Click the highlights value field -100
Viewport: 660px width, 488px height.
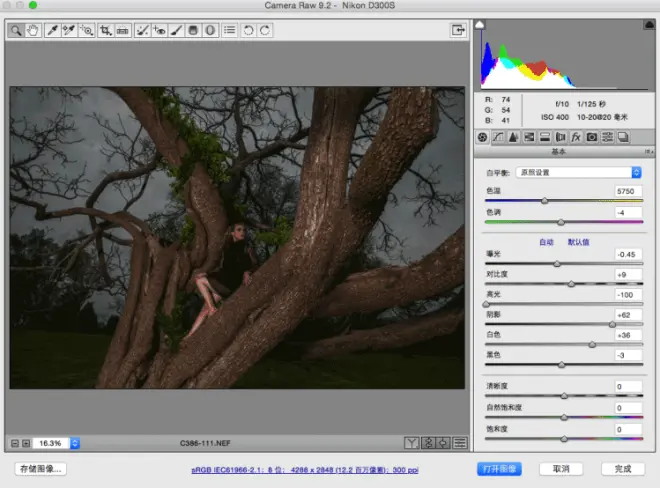(628, 295)
